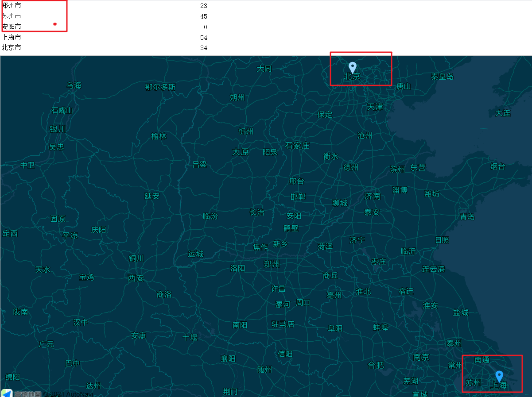Click the 运城 label on the map

point(195,254)
